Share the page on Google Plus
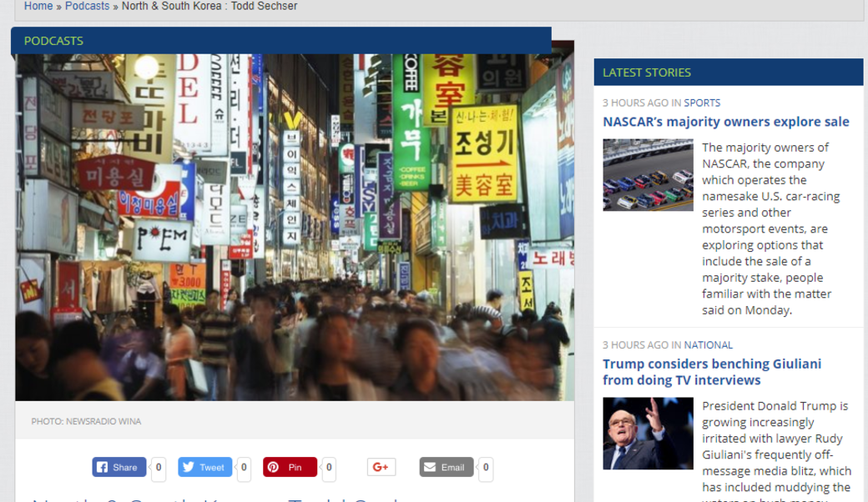Screen dimensions: 868x502 (381, 467)
